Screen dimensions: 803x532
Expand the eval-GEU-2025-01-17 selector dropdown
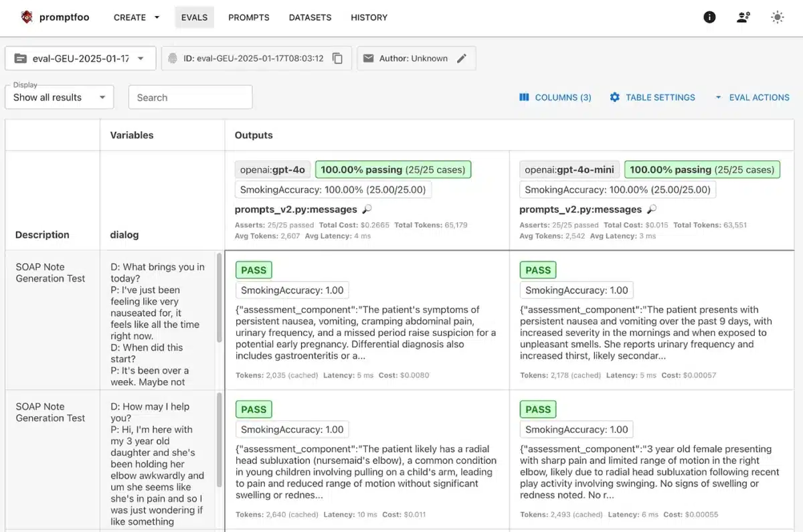click(80, 58)
